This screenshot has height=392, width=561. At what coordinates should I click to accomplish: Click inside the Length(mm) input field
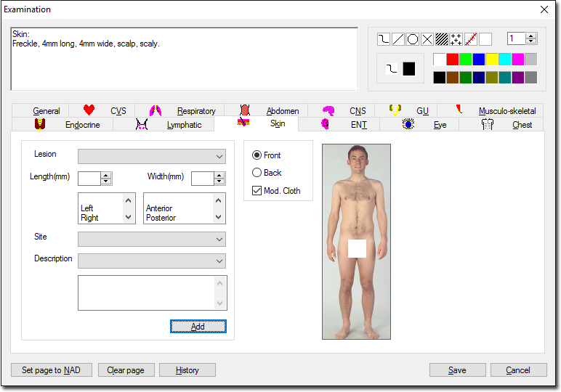click(89, 179)
